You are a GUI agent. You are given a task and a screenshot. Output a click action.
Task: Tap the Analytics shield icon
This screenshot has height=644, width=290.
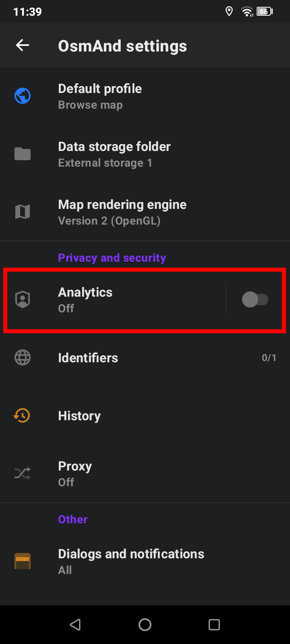(x=23, y=300)
